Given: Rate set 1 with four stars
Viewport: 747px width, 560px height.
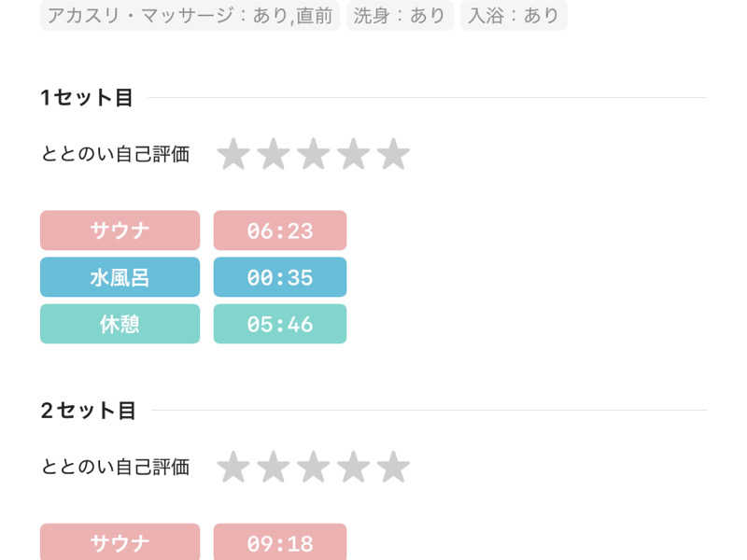Looking at the screenshot, I should tap(353, 154).
